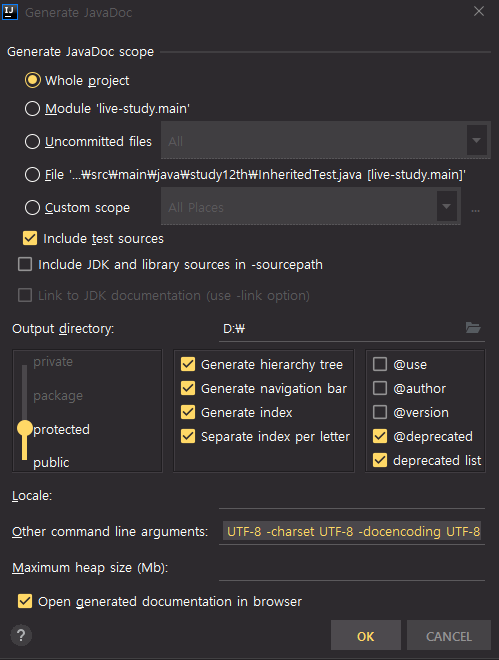Image resolution: width=499 pixels, height=660 pixels.
Task: Enable the @author tag checkbox
Action: (x=380, y=388)
